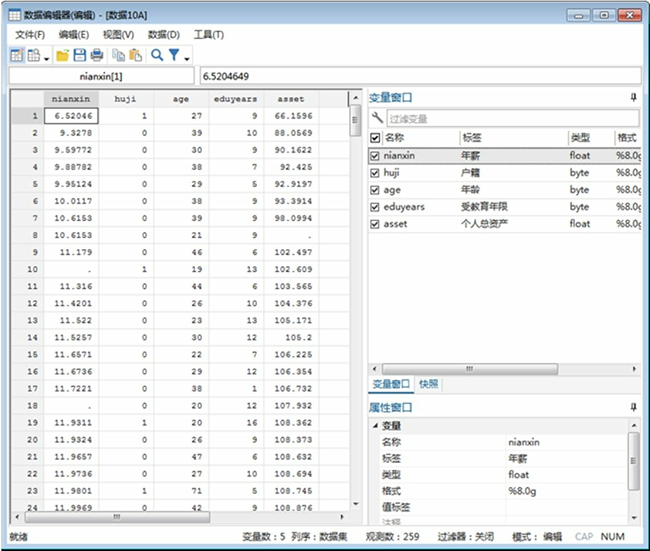Viewport: 650px width, 551px height.
Task: Open the 数据(D) menu
Action: pos(163,35)
